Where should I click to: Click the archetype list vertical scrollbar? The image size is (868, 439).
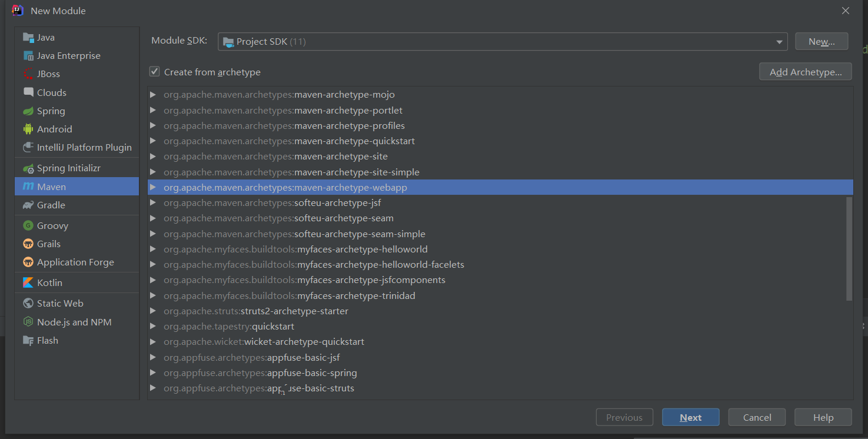pyautogui.click(x=849, y=248)
